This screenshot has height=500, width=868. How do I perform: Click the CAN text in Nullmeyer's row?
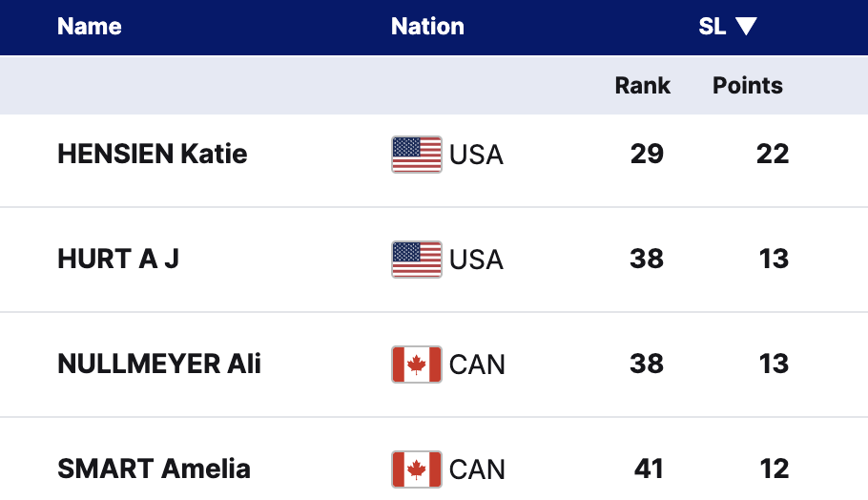477,365
